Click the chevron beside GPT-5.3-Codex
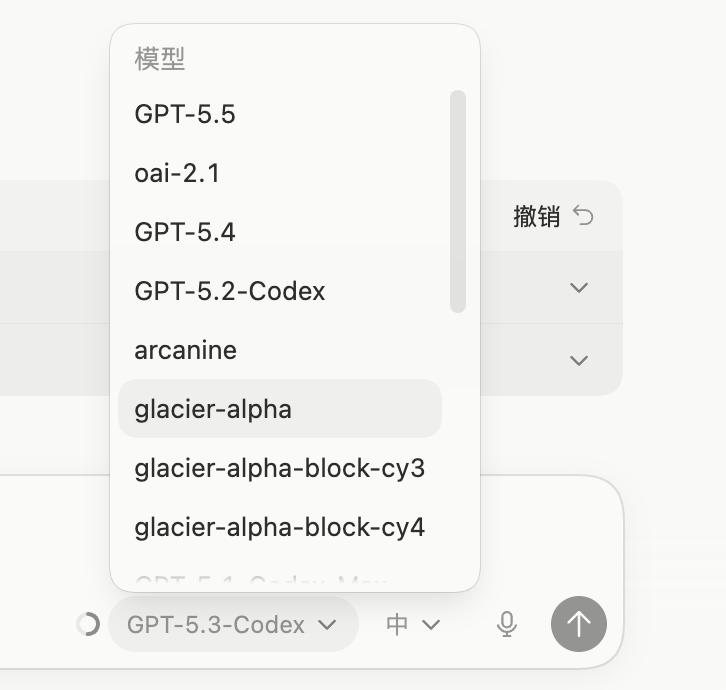The height and width of the screenshot is (690, 726). click(x=327, y=625)
